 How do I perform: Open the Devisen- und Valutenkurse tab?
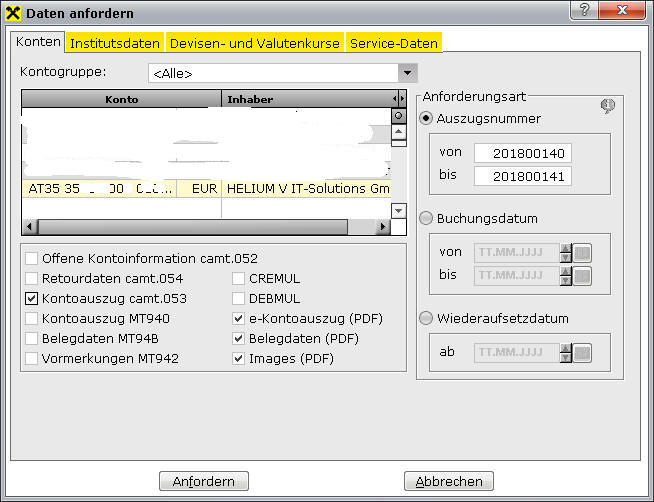255,43
